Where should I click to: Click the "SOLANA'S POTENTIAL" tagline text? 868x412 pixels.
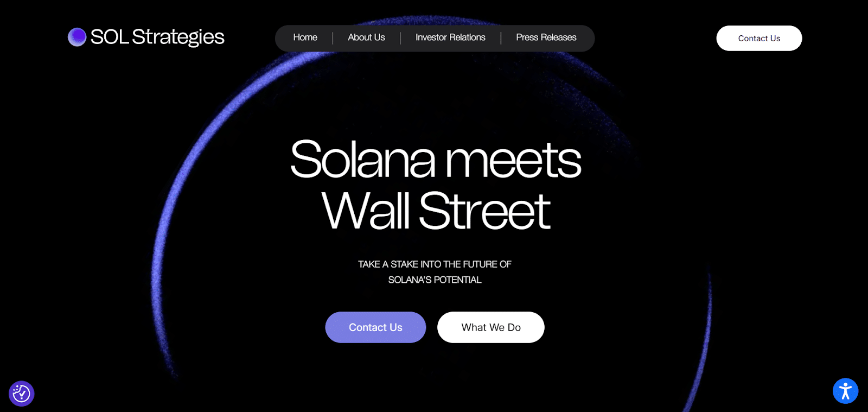(x=435, y=280)
